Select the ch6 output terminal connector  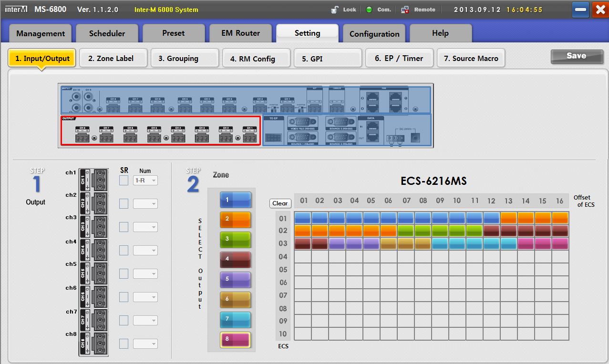[94, 297]
